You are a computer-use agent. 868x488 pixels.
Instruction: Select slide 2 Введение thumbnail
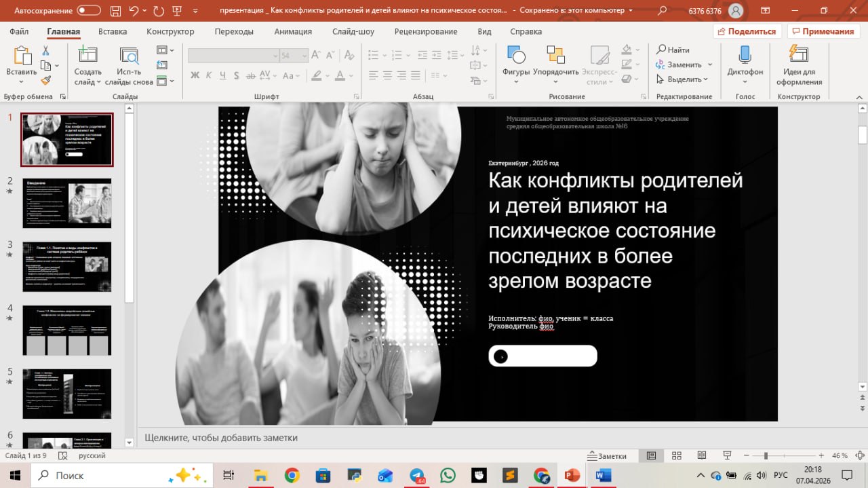[67, 203]
